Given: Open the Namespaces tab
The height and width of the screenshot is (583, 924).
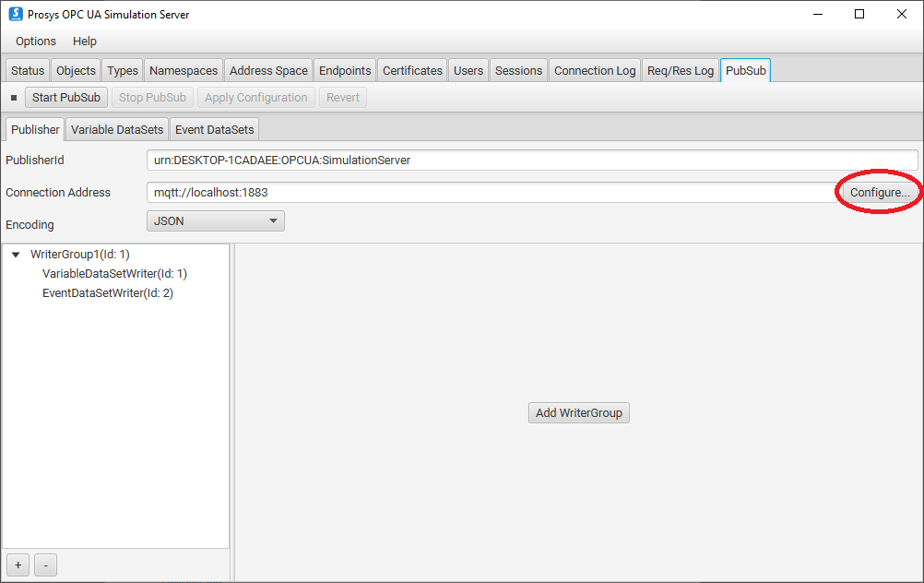Looking at the screenshot, I should tap(184, 71).
